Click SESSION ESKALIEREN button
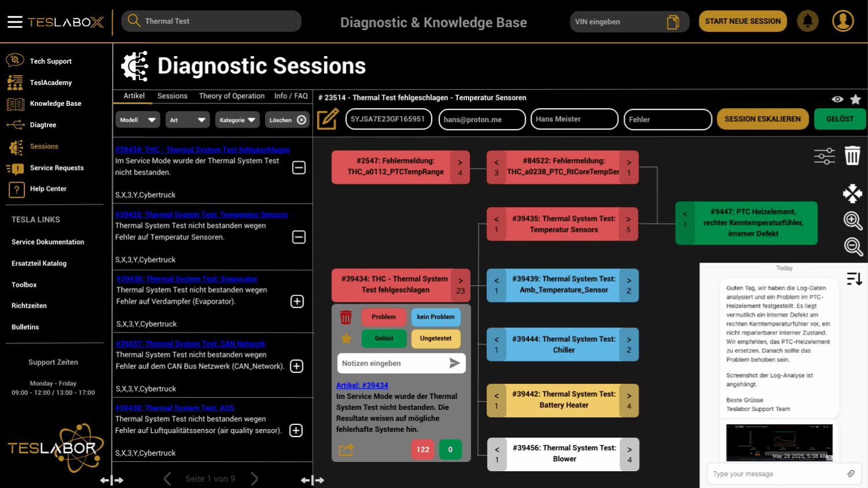This screenshot has width=868, height=488. click(x=763, y=119)
